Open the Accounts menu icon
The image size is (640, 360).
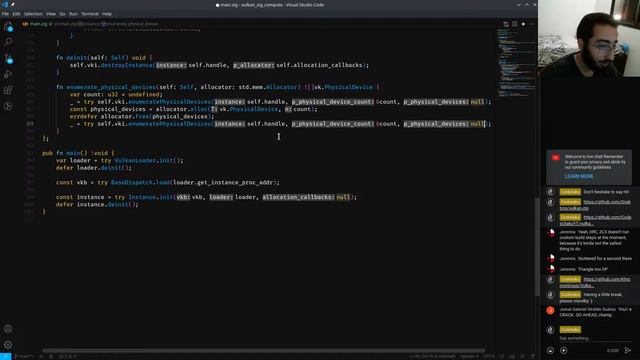[8, 329]
